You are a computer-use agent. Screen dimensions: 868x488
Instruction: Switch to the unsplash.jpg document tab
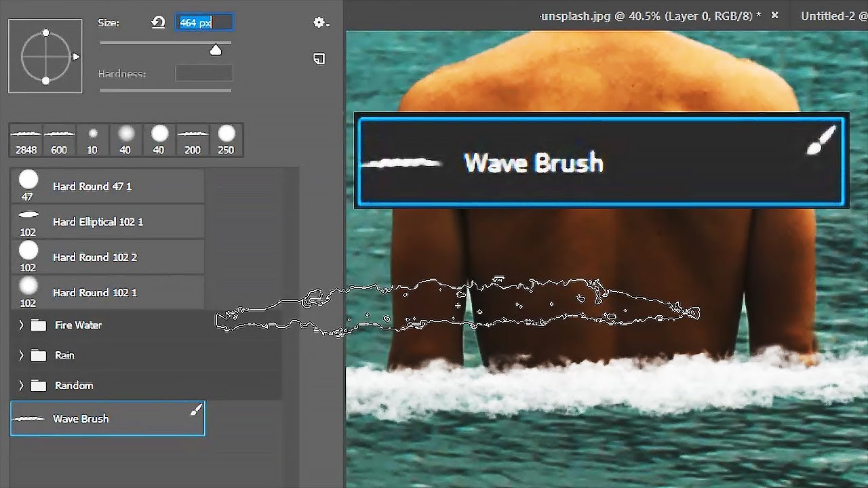click(x=650, y=16)
